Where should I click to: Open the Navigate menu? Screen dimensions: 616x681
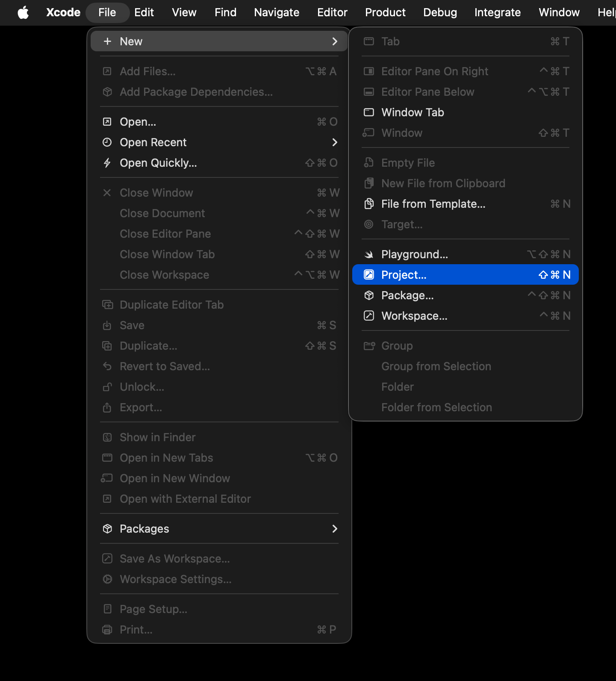tap(276, 12)
